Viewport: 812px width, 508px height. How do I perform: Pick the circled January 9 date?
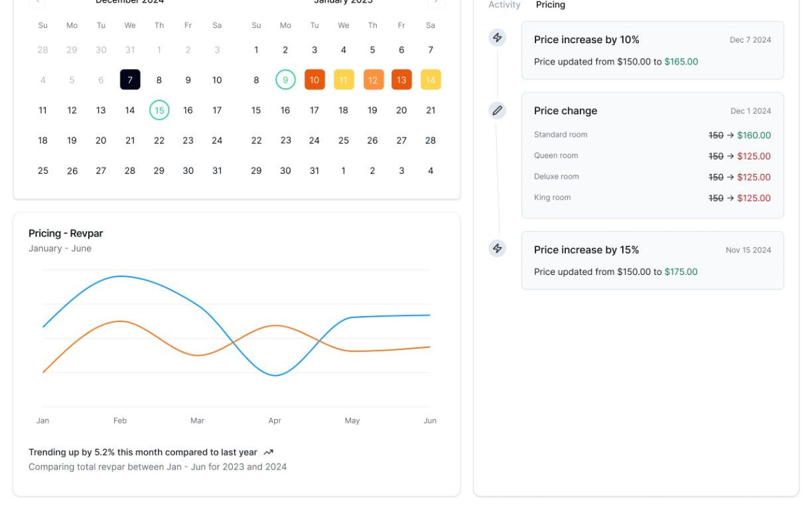[285, 80]
